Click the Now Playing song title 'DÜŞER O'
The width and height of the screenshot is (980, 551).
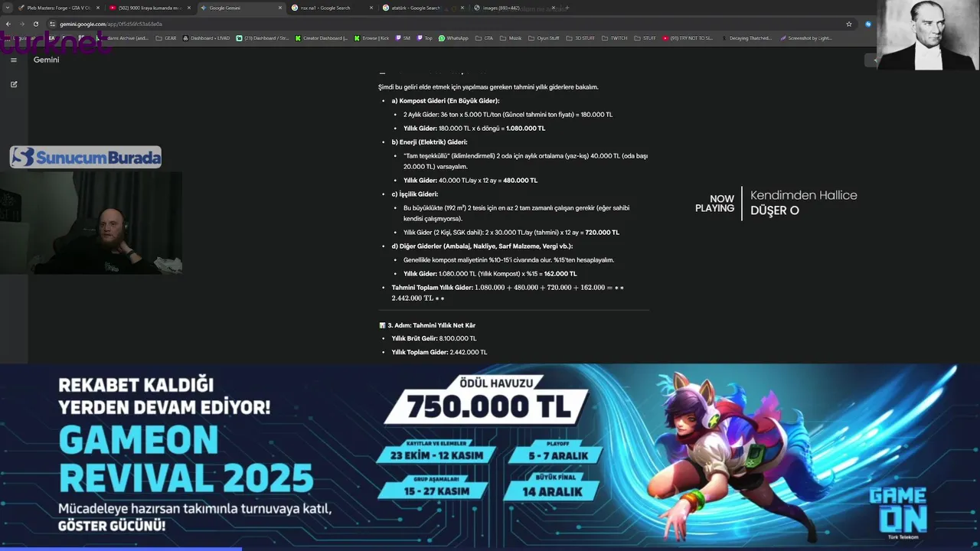click(x=774, y=210)
